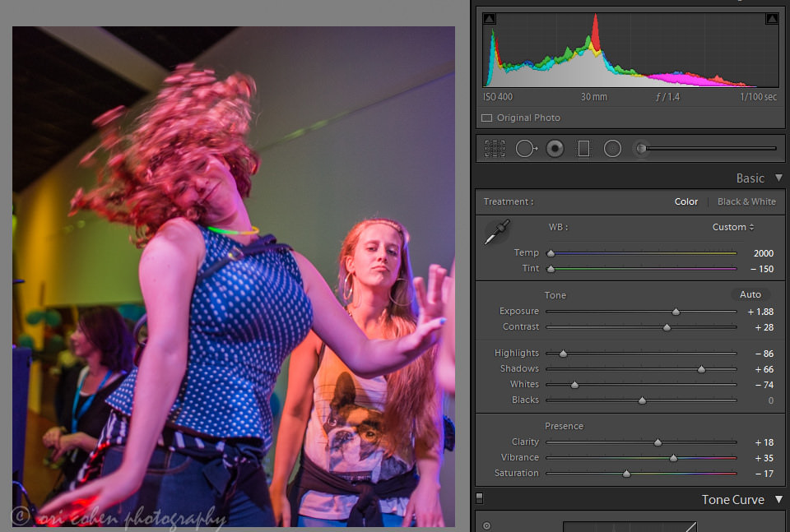
Task: Select the Radial Filter tool
Action: [x=612, y=149]
